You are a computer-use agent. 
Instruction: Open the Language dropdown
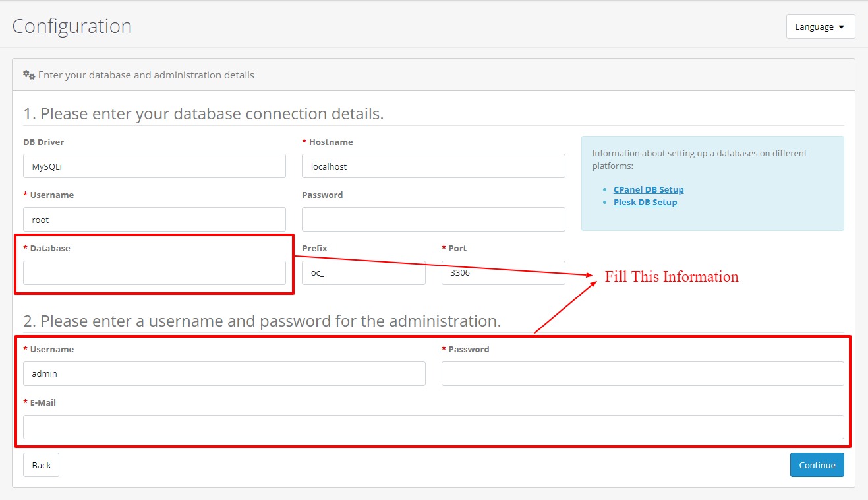click(x=820, y=26)
